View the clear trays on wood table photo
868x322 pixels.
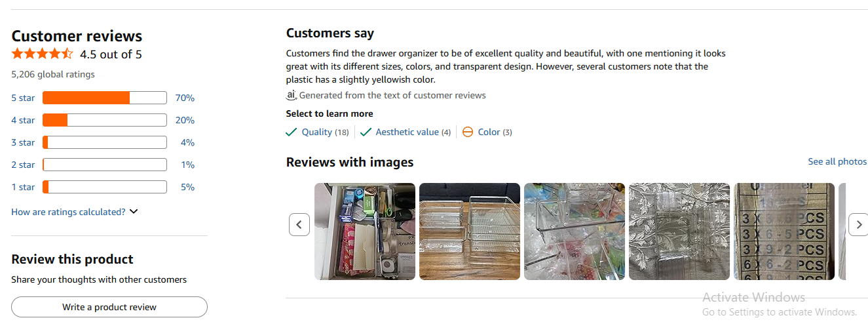pyautogui.click(x=470, y=231)
